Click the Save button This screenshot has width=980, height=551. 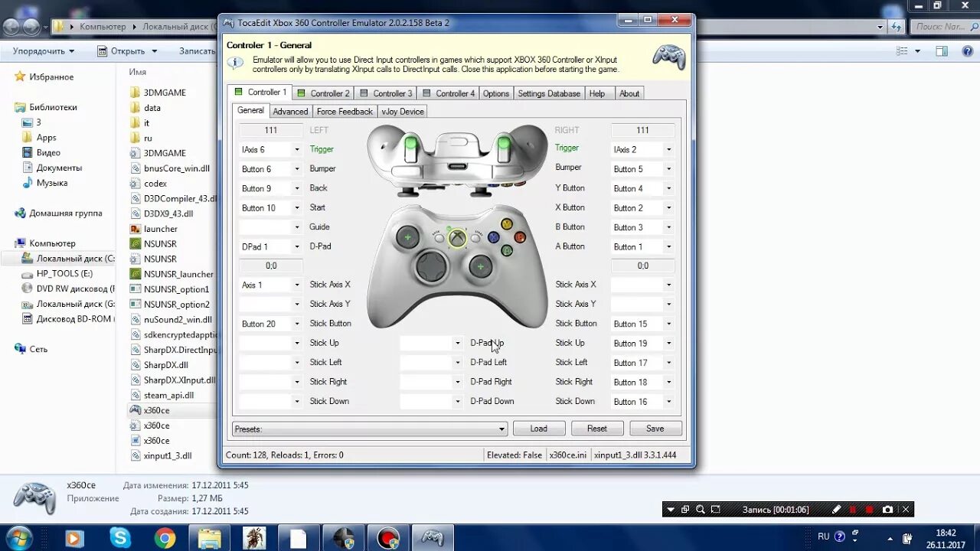pyautogui.click(x=655, y=429)
